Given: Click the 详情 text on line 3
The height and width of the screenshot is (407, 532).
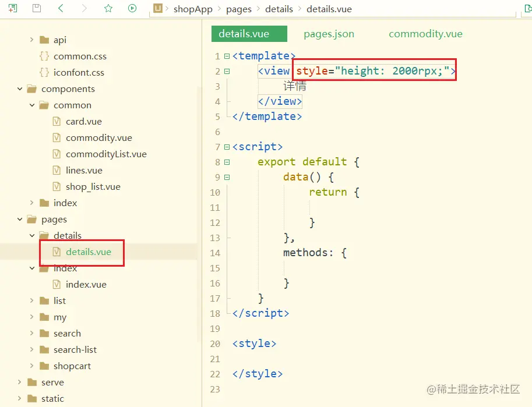Looking at the screenshot, I should tap(295, 86).
